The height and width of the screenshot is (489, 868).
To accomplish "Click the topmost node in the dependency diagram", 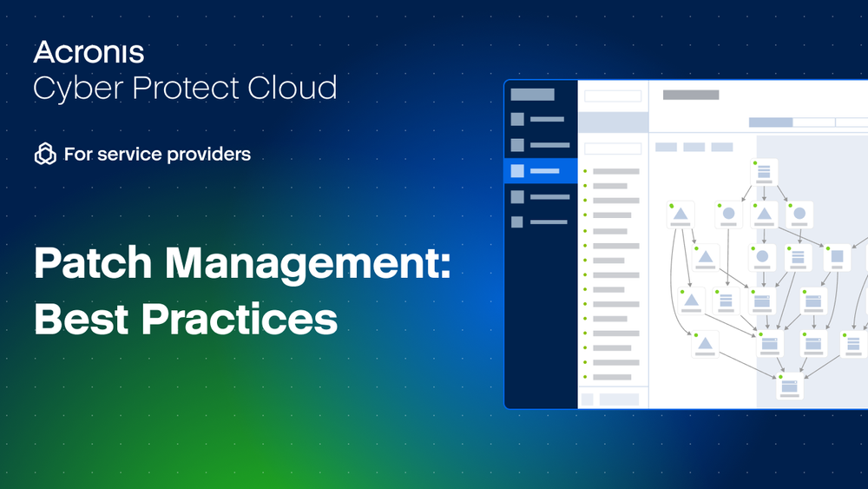I will pyautogui.click(x=764, y=172).
